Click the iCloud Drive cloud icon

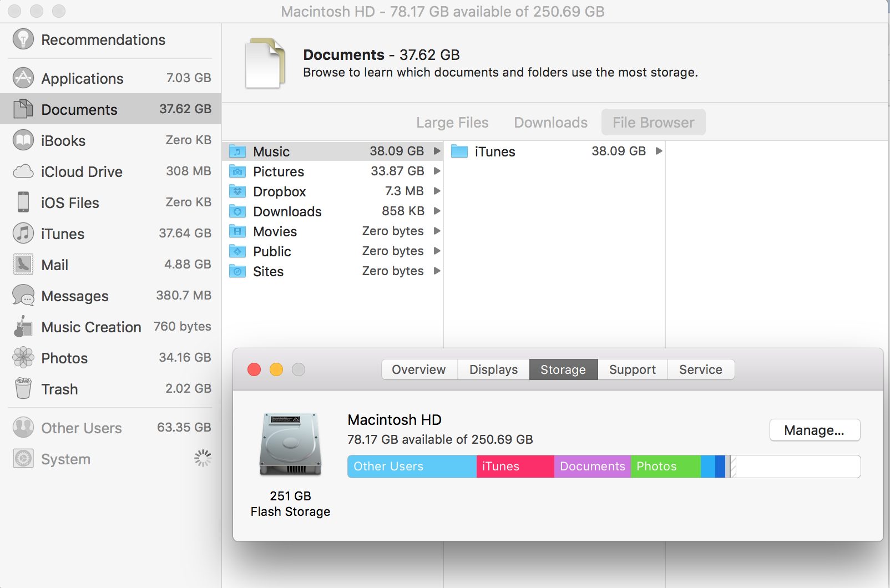tap(23, 171)
